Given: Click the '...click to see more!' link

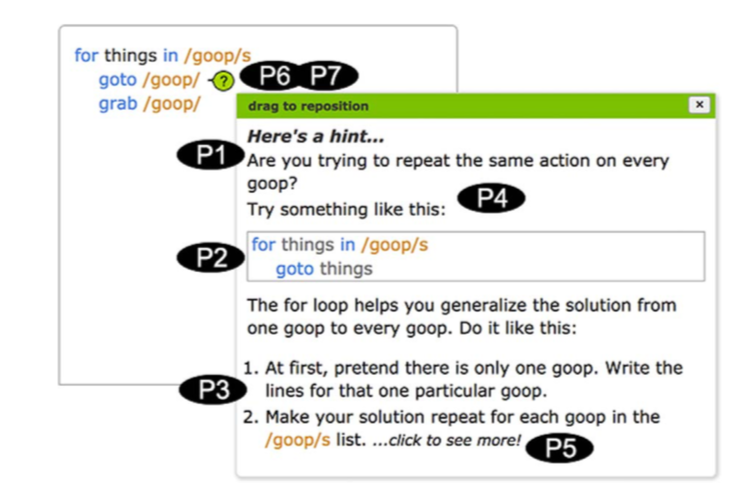Looking at the screenshot, I should [446, 441].
